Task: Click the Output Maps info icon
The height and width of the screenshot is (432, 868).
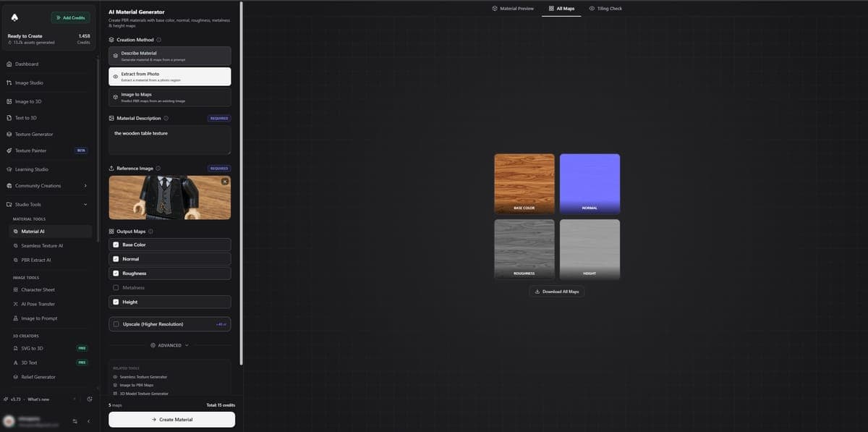Action: [x=150, y=232]
